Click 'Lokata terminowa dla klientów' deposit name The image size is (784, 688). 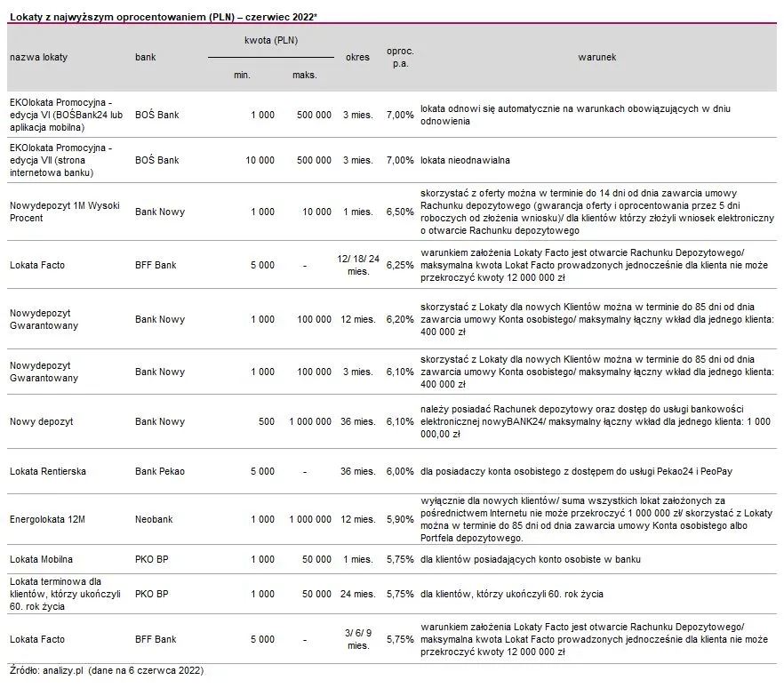[x=65, y=594]
